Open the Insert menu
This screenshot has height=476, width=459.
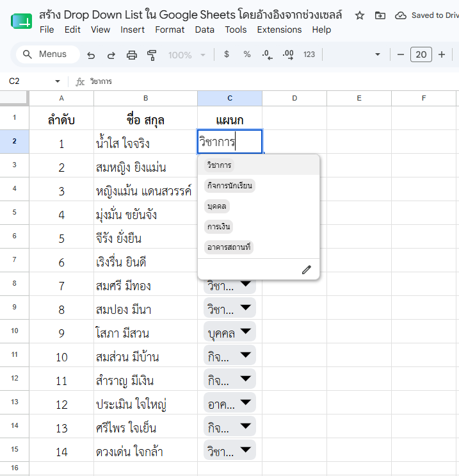point(133,29)
